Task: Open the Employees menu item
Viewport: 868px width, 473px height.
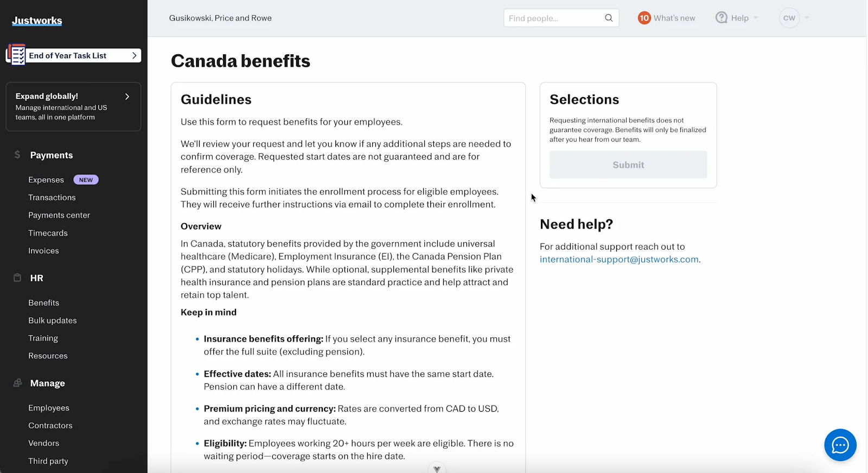Action: tap(49, 408)
